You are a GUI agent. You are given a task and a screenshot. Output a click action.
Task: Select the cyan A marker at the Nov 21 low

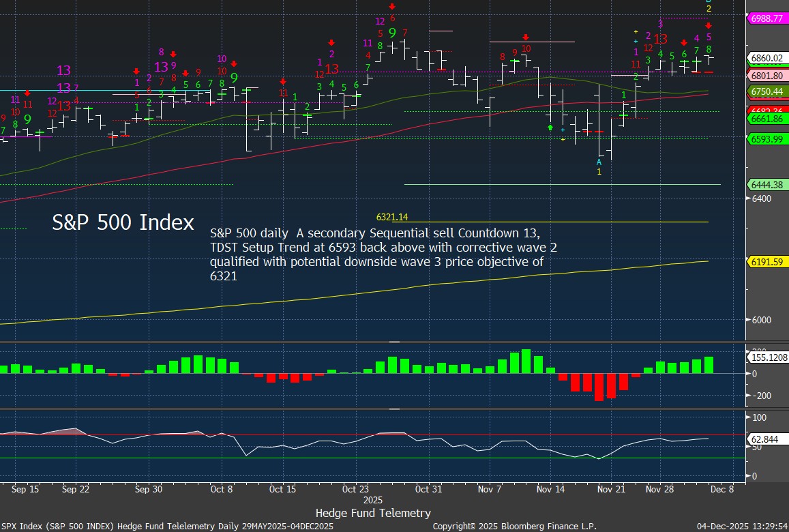599,162
